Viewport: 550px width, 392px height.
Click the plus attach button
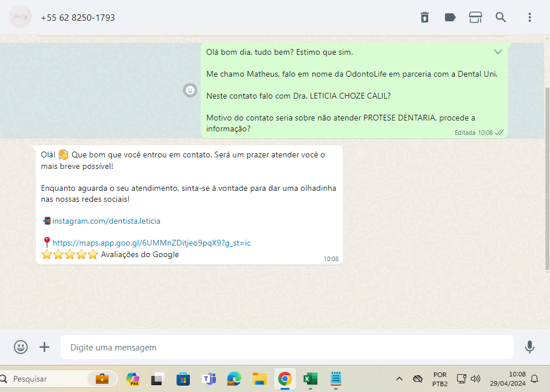point(44,347)
